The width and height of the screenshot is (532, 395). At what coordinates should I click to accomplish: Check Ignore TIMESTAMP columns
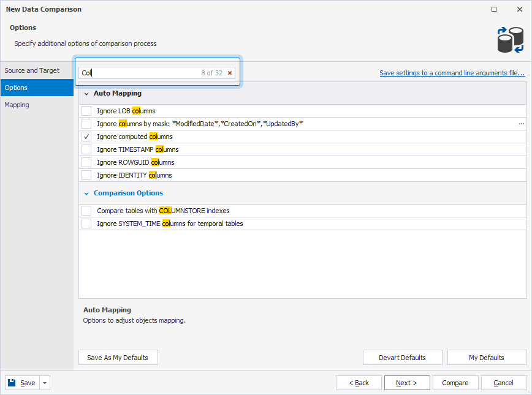(86, 149)
